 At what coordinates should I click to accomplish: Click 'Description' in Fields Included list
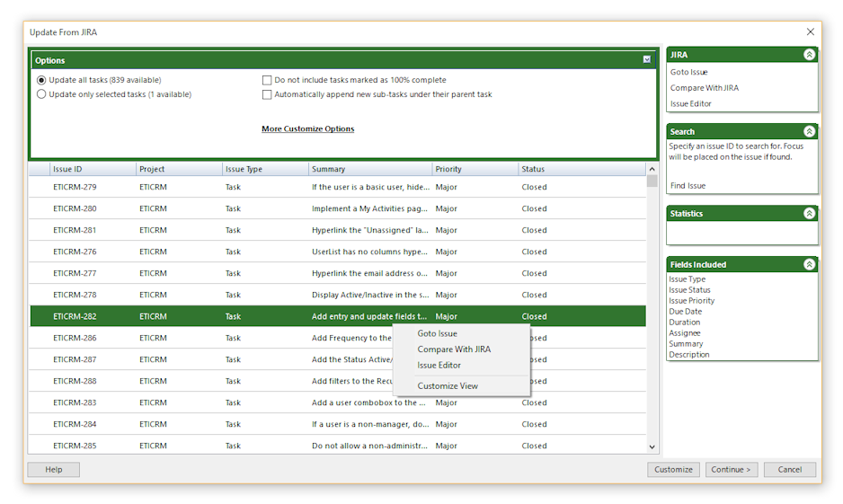[x=689, y=355]
